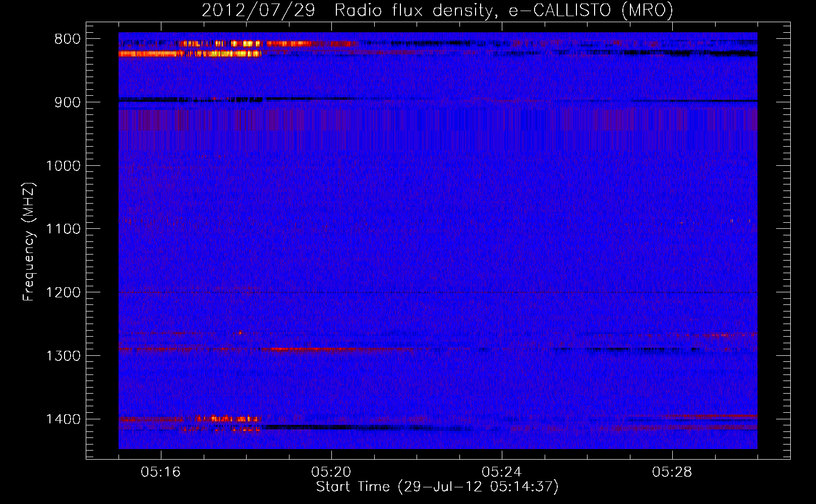Click the 1300 frequency tick label
The height and width of the screenshot is (504, 816).
(x=63, y=356)
